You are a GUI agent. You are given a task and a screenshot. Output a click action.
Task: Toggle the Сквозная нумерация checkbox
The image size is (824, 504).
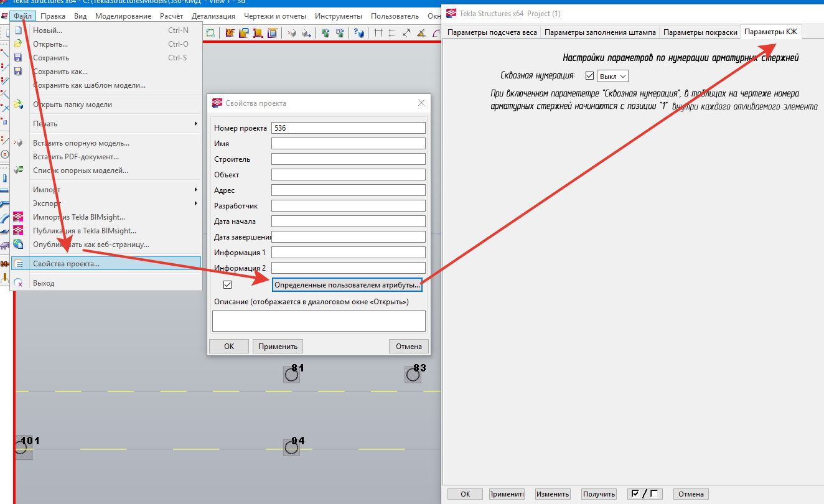pos(589,76)
